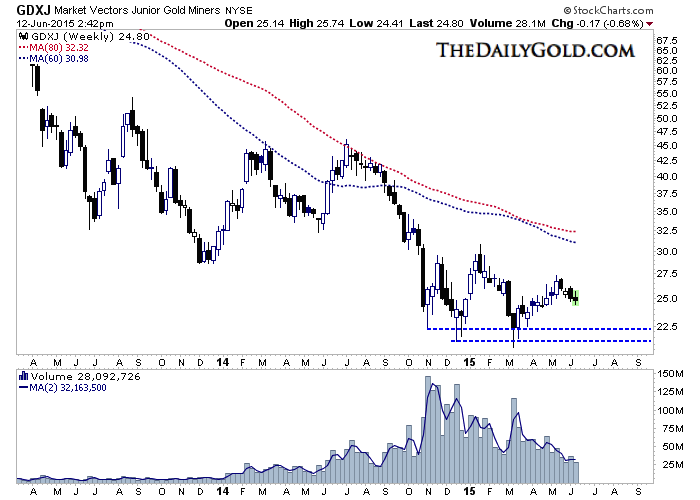The image size is (700, 500).
Task: Click the tallest volume bar in the histogram
Action: 429,418
